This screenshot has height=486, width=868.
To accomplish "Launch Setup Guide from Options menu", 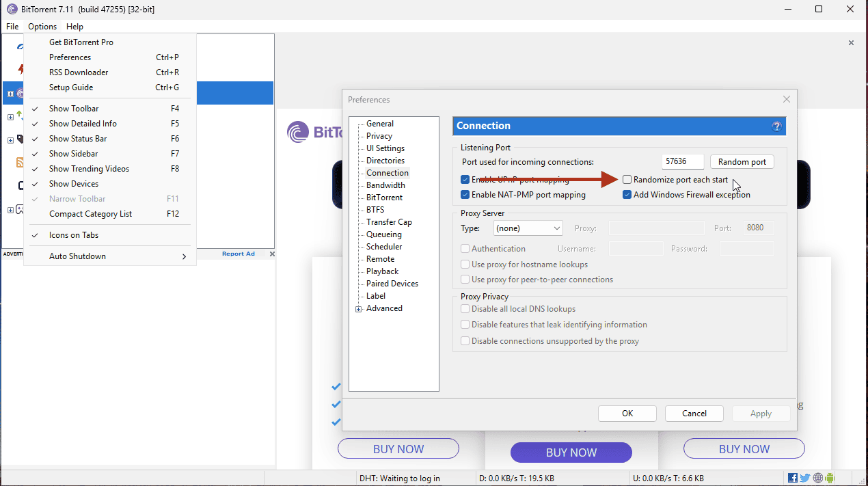I will 110,87.
